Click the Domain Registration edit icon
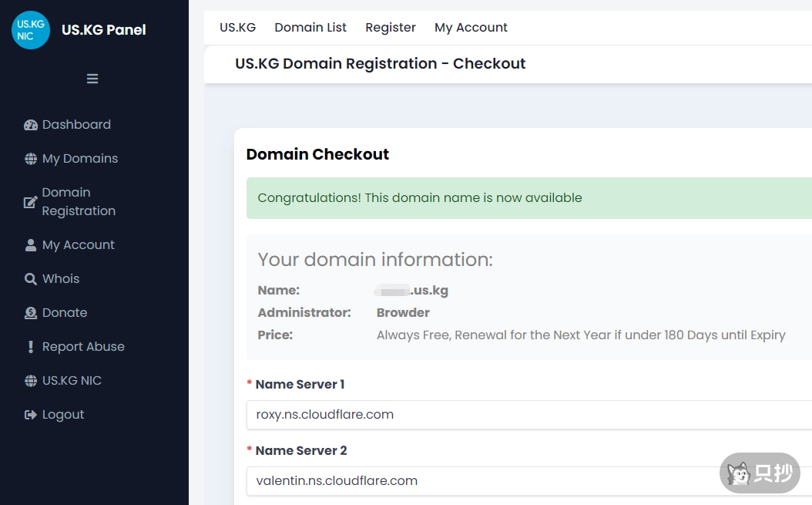This screenshot has height=505, width=812. coord(31,202)
